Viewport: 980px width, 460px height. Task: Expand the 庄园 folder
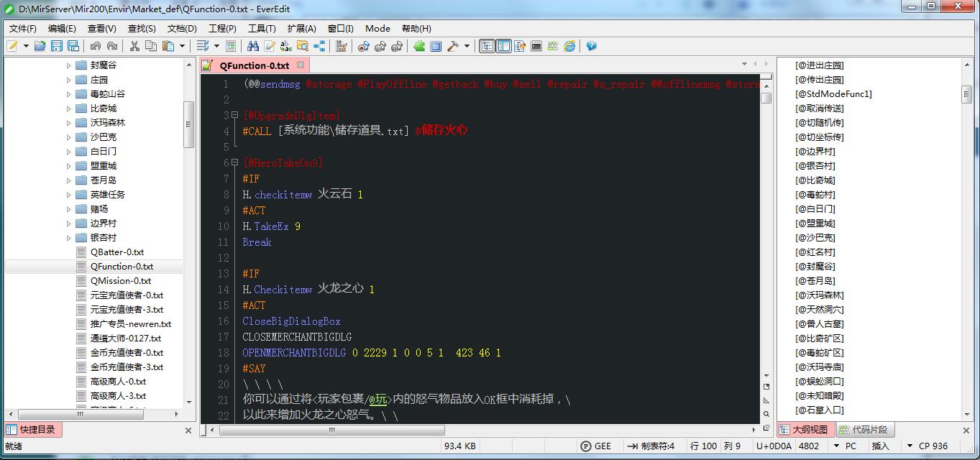coord(69,79)
